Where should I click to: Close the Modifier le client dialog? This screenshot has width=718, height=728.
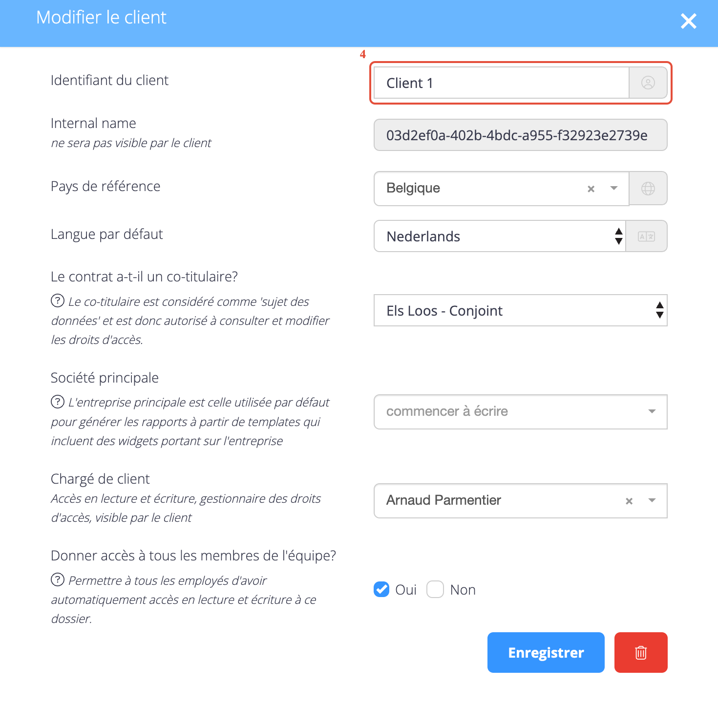pyautogui.click(x=688, y=21)
